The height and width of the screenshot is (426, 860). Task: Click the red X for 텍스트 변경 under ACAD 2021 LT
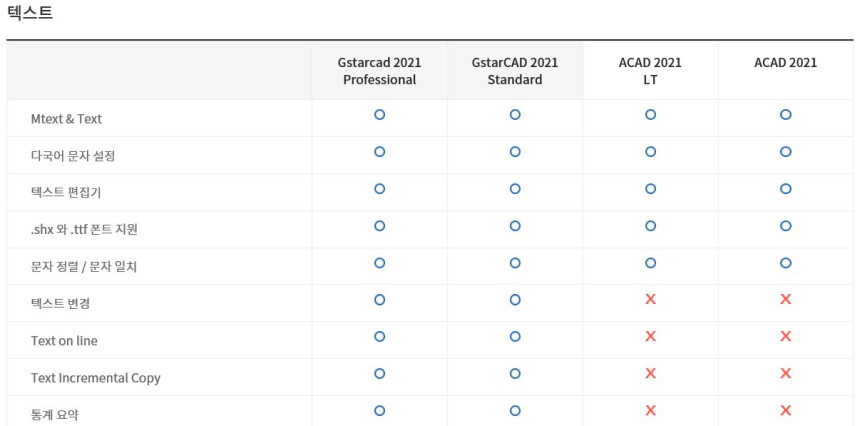(650, 300)
